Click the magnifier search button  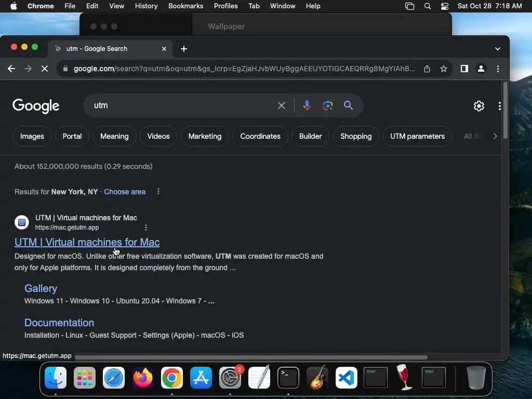348,105
